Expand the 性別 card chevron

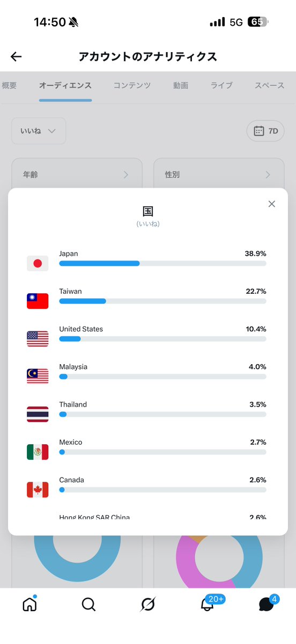(x=268, y=175)
